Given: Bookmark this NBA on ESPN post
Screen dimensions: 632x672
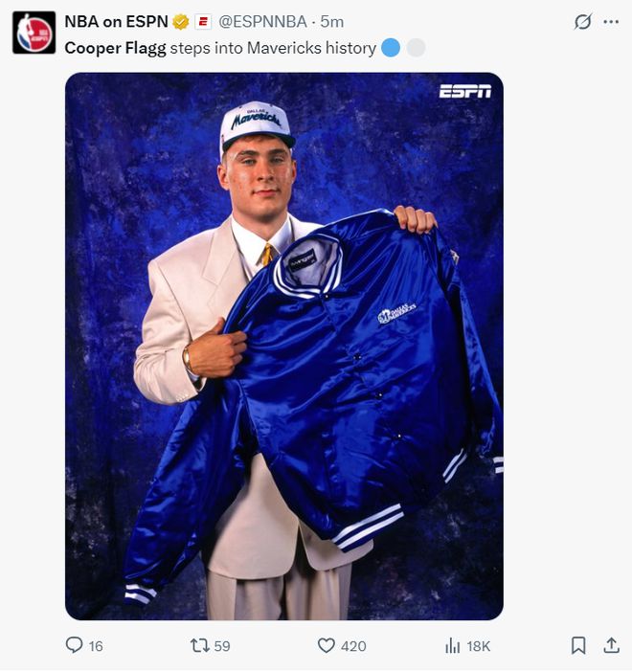Looking at the screenshot, I should pyautogui.click(x=578, y=646).
